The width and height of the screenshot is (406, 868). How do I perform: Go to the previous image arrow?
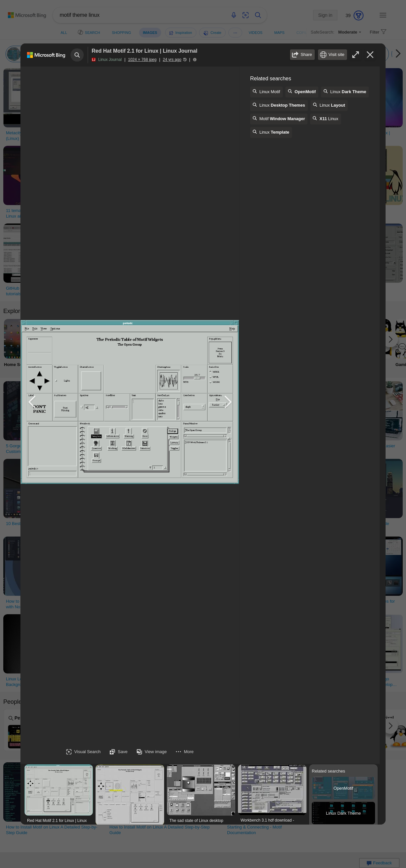point(32,402)
